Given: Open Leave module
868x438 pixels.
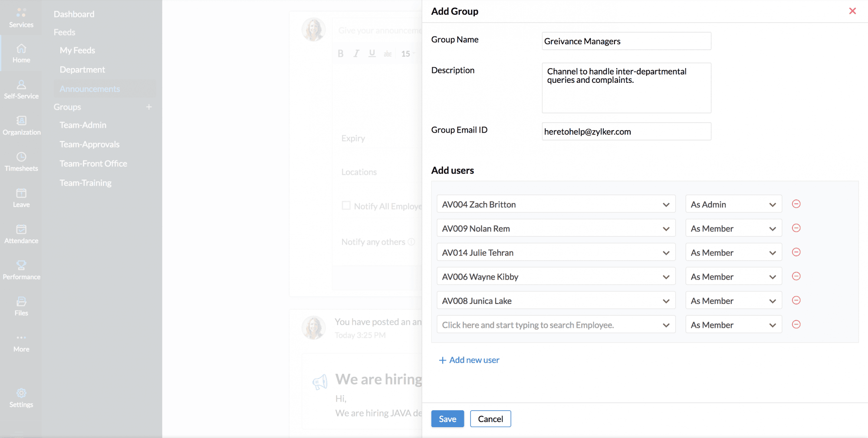Looking at the screenshot, I should 21,198.
